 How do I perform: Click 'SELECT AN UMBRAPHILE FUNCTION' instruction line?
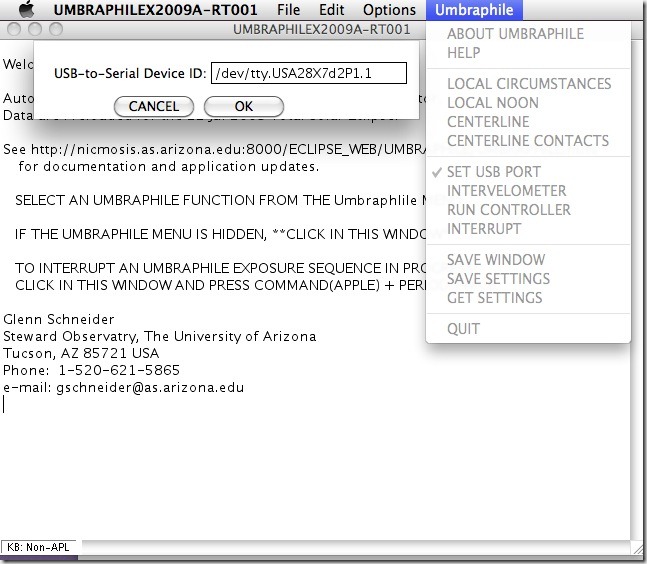[220, 201]
